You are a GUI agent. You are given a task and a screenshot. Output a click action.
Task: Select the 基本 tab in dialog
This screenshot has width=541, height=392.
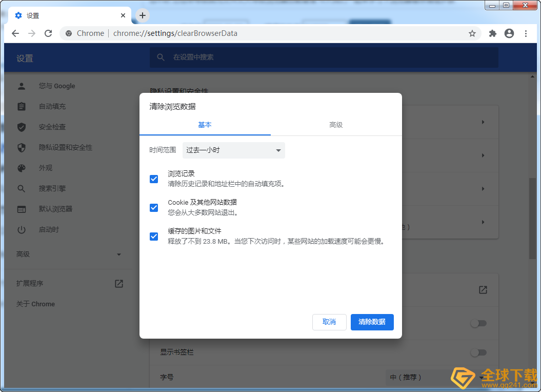[205, 124]
